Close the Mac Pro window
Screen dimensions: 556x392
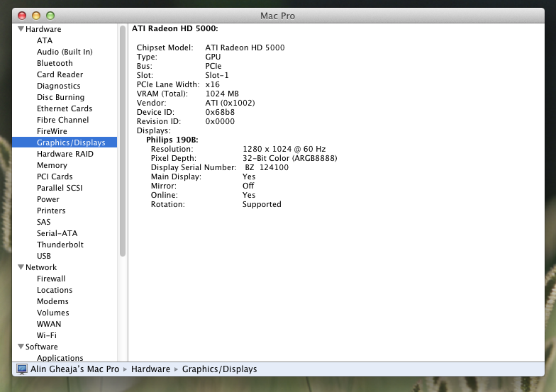(22, 16)
